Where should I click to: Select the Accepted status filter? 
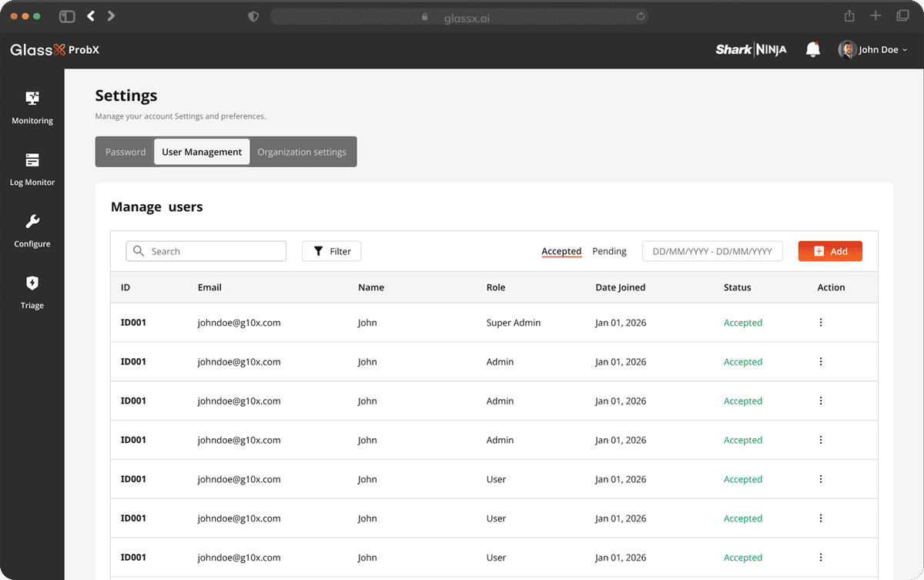click(561, 251)
